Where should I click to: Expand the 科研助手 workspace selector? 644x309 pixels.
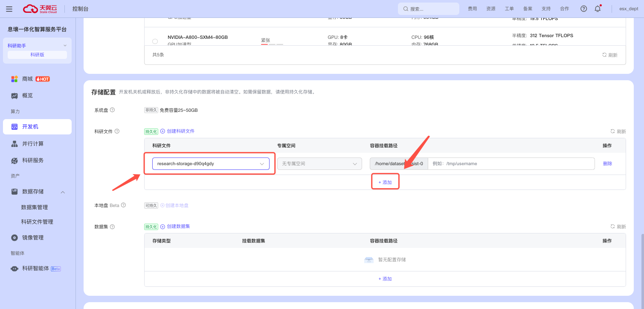point(65,46)
